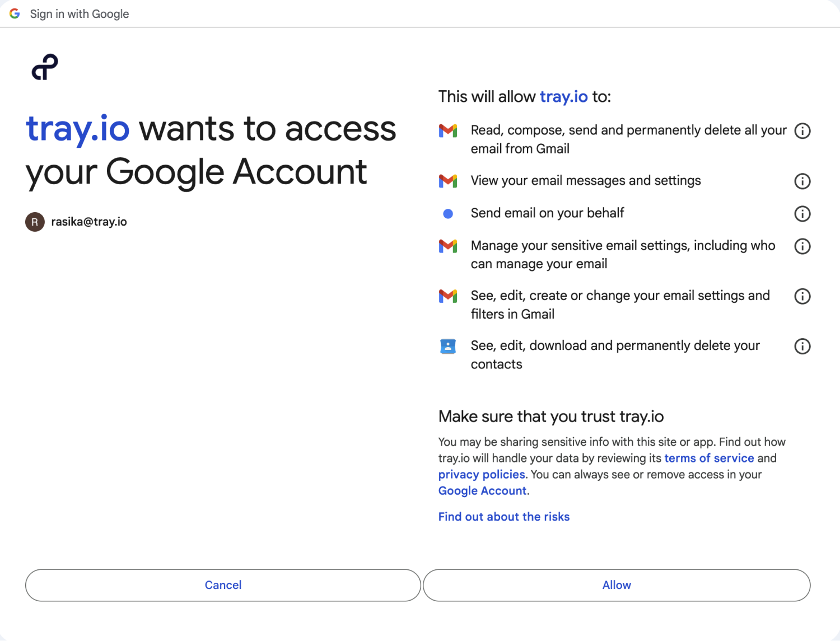
Task: Click the Google Contacts icon
Action: [x=448, y=347]
